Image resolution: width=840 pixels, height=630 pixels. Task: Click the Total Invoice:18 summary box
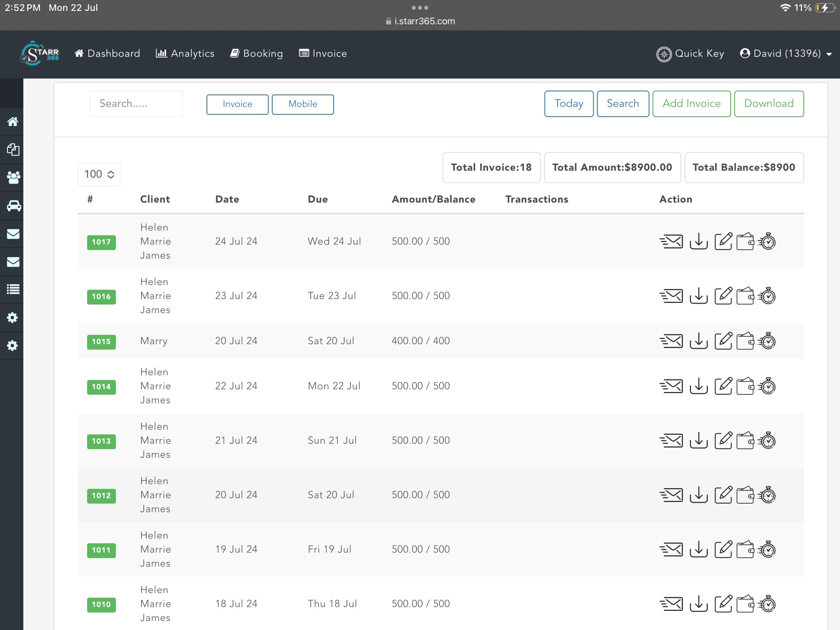[x=492, y=168]
